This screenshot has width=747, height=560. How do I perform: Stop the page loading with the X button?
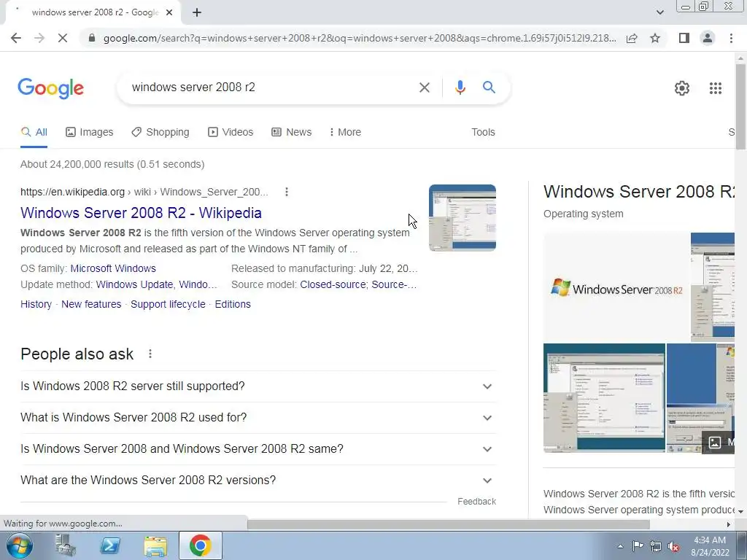pos(63,38)
